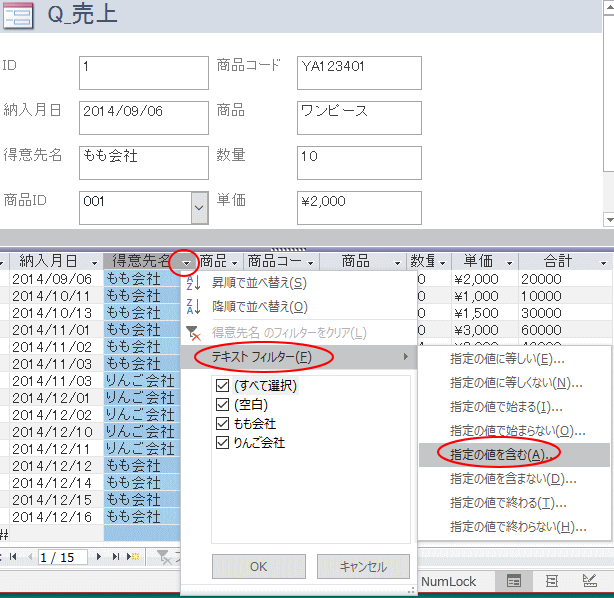
Task: Click the cell showing 2014/12/16
Action: (56, 517)
